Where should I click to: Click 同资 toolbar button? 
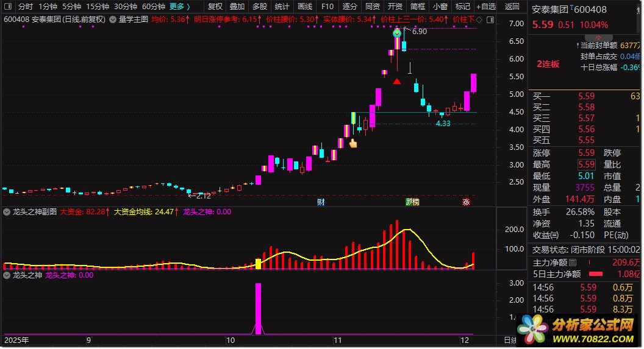(373, 7)
